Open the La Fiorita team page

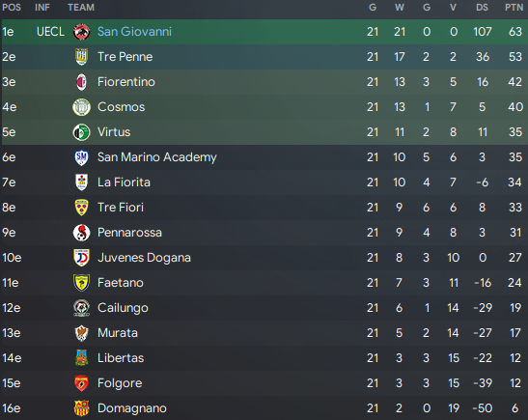point(124,182)
